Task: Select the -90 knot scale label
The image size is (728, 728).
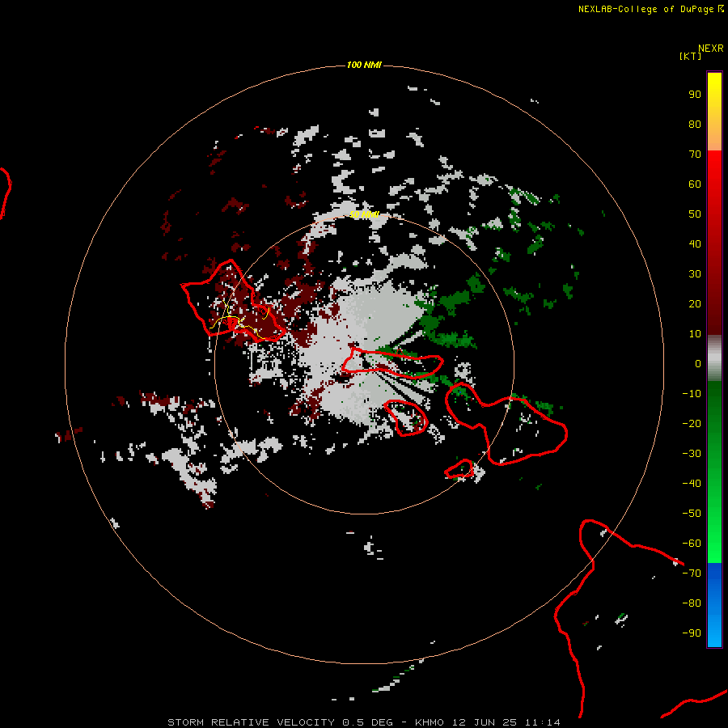Action: (x=692, y=633)
